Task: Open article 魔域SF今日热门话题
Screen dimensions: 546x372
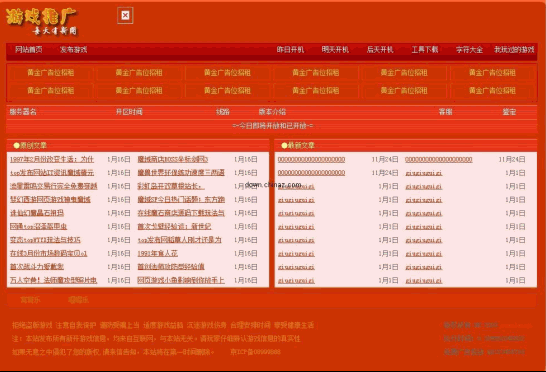Action: point(181,200)
